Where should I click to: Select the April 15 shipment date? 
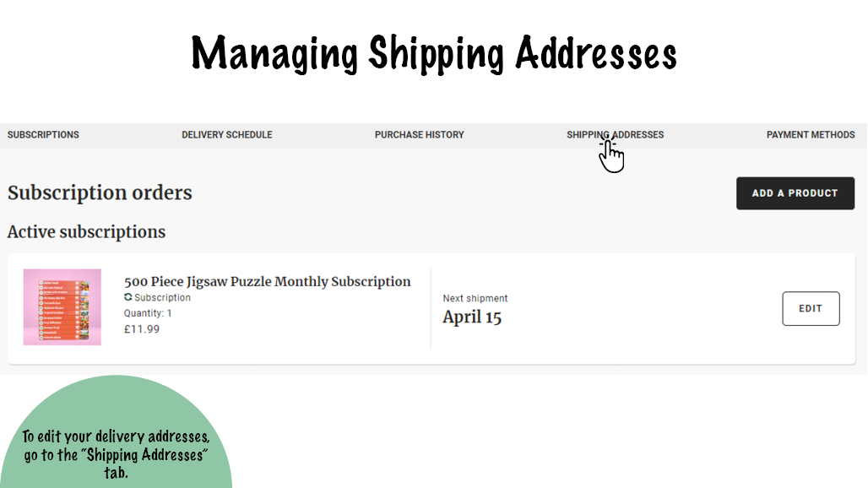click(x=472, y=317)
